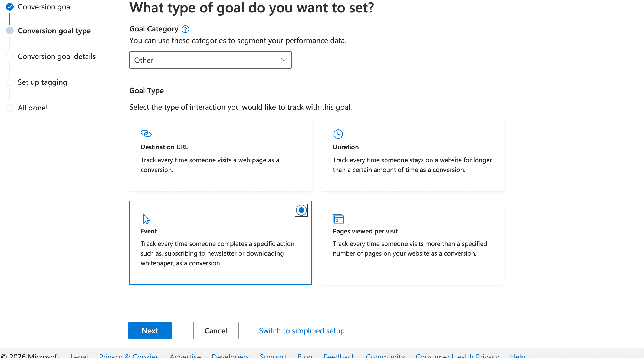Viewport: 644px width, 358px height.
Task: Select the Duration goal type
Action: tap(412, 154)
